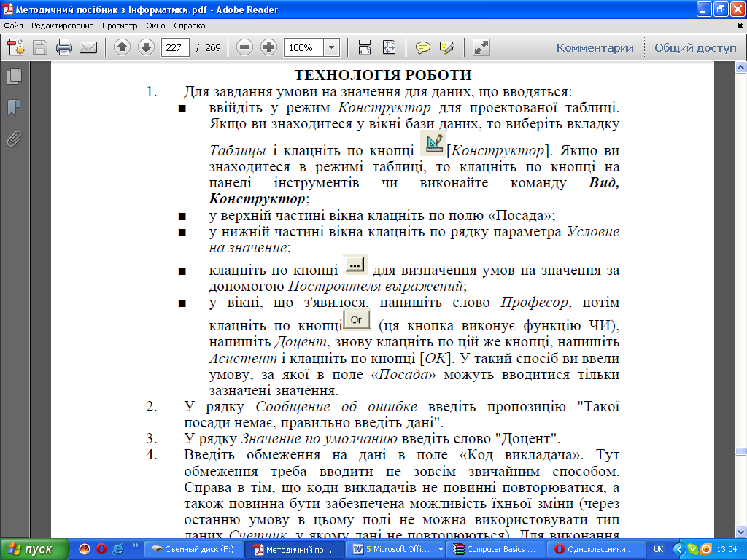This screenshot has height=560, width=747.
Task: Switch to Одноклассники Opera taskbar window
Action: [x=595, y=549]
